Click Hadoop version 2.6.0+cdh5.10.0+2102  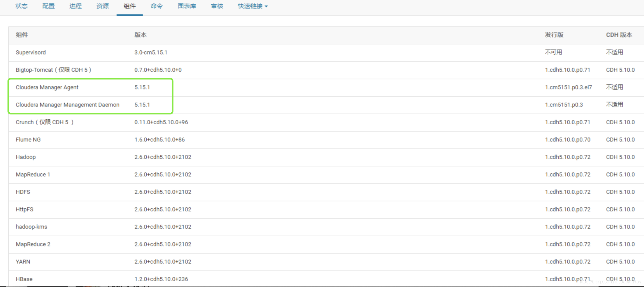click(163, 157)
